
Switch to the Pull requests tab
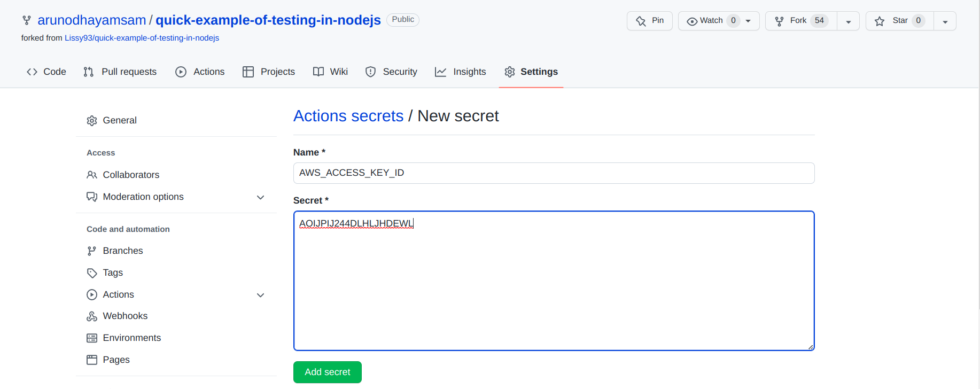click(120, 72)
